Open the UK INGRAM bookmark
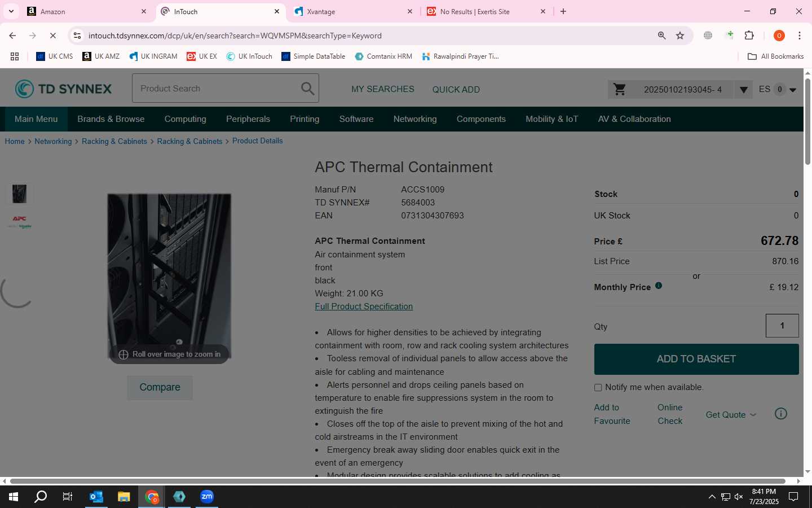 point(153,56)
